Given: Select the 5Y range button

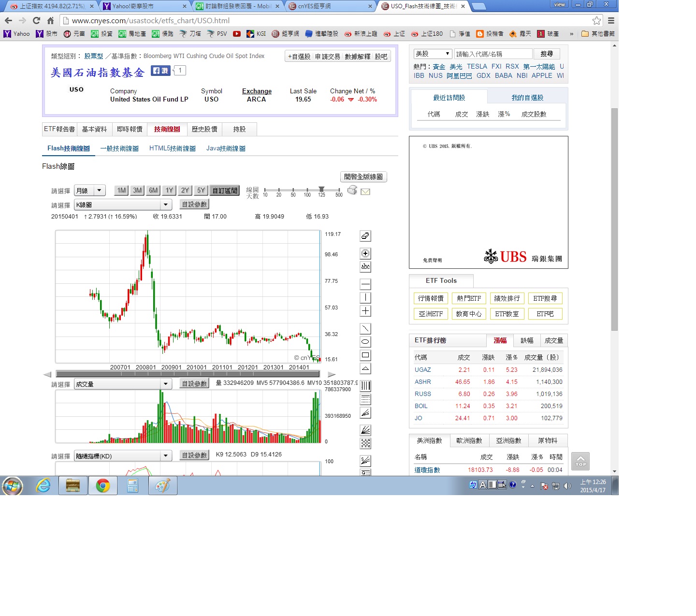Looking at the screenshot, I should tap(201, 191).
